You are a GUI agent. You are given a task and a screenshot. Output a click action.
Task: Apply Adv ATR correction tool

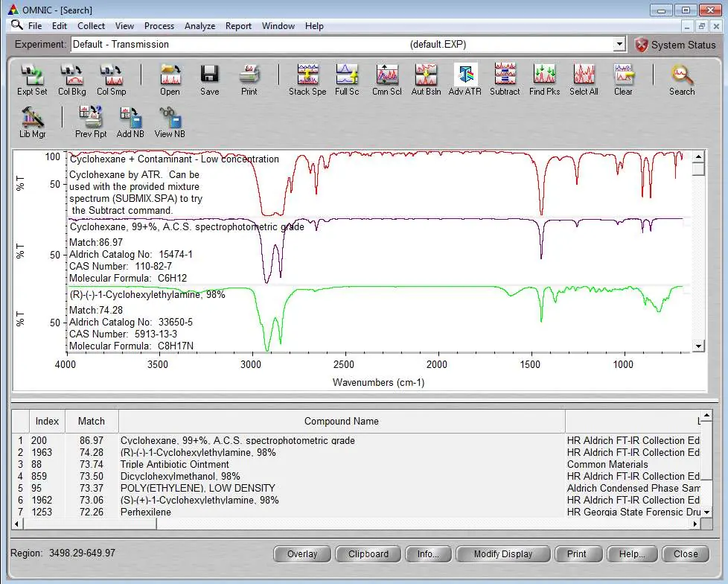pos(465,80)
